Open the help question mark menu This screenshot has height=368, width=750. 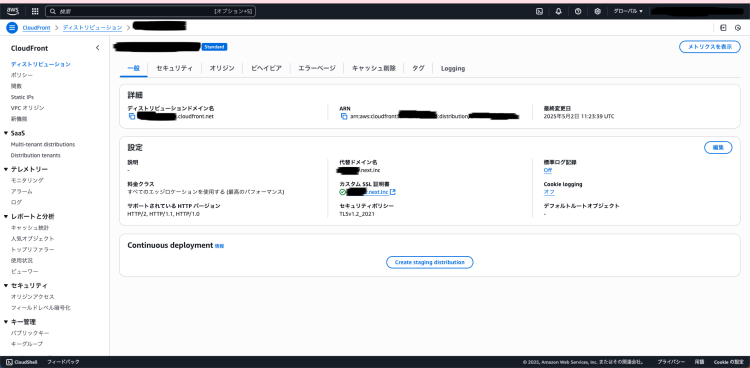578,11
